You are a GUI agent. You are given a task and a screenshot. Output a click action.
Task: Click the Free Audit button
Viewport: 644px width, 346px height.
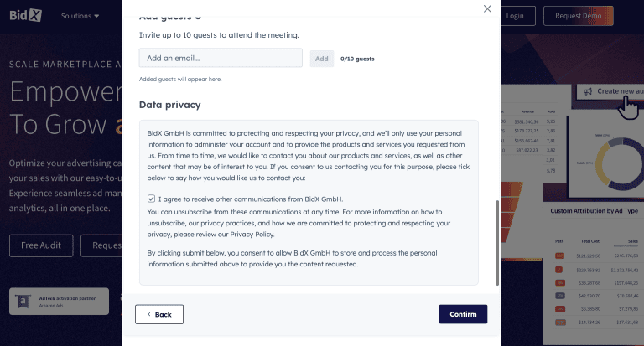tap(41, 245)
